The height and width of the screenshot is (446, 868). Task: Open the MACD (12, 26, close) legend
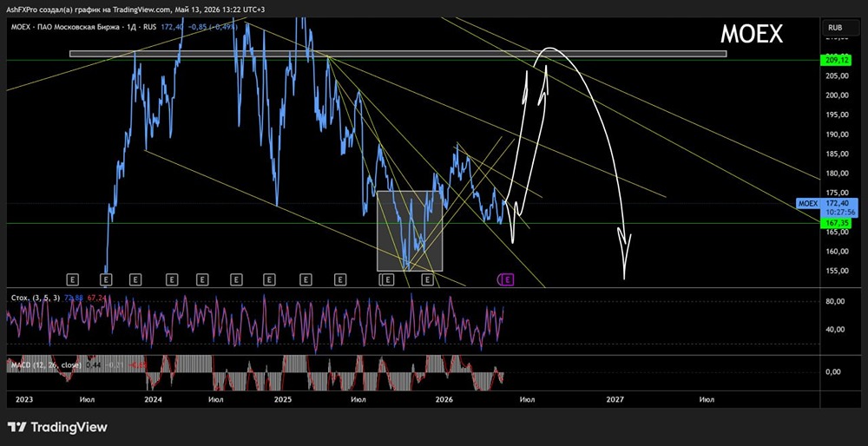[46, 365]
